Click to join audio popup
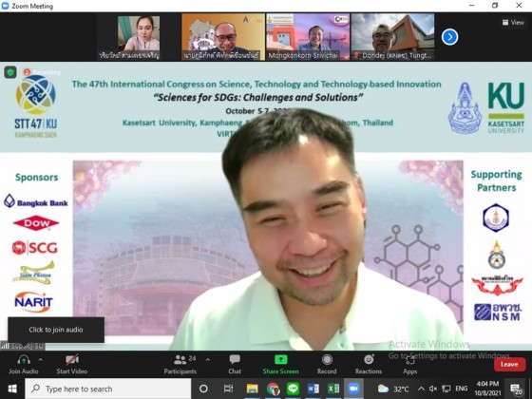The height and width of the screenshot is (399, 532). [x=56, y=330]
